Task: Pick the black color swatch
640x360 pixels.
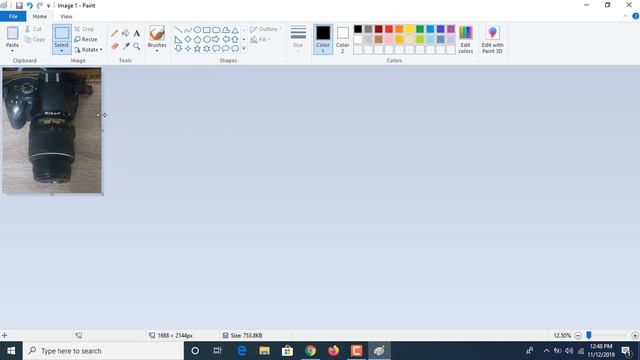Action: click(358, 29)
